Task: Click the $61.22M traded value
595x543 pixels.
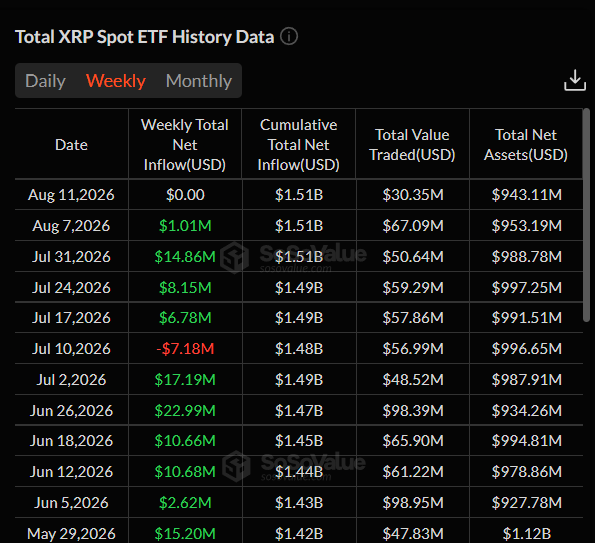Action: [413, 472]
